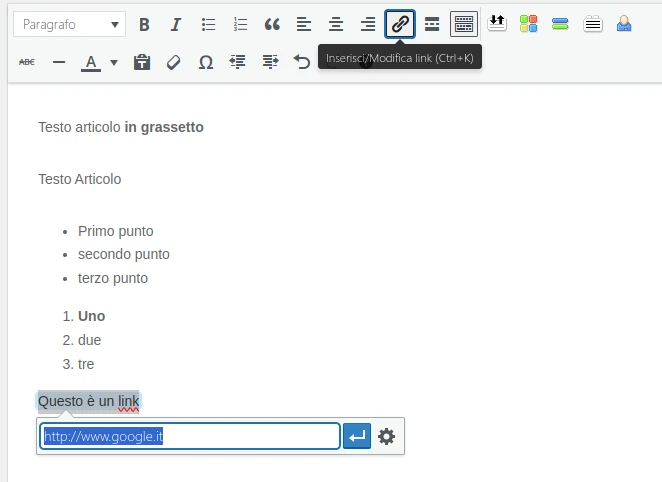
Task: Center align the text
Action: click(336, 24)
